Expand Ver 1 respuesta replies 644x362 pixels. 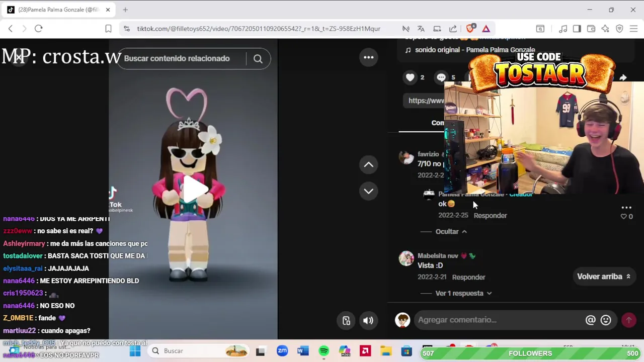(x=463, y=293)
